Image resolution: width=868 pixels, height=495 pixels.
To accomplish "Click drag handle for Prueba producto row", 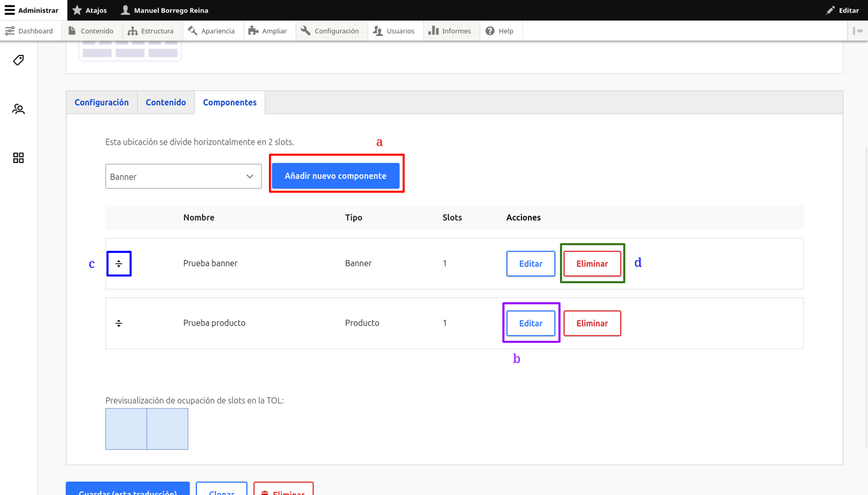I will click(119, 323).
